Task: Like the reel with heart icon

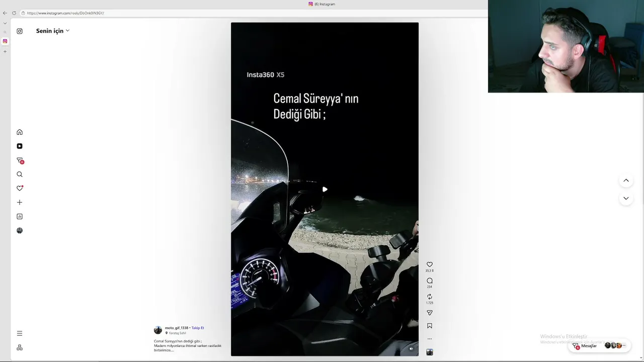Action: [430, 264]
